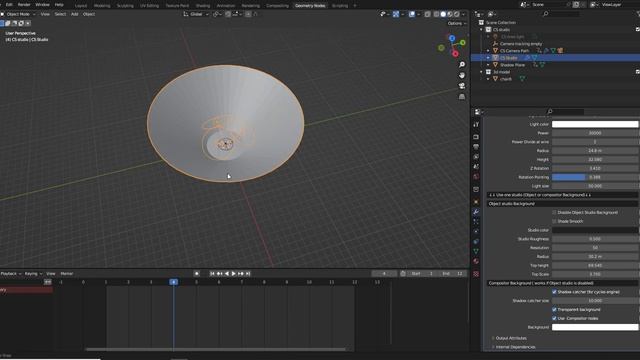Screen dimensions: 640x360
Task: Click the black Studio color swatch
Action: tap(595, 230)
